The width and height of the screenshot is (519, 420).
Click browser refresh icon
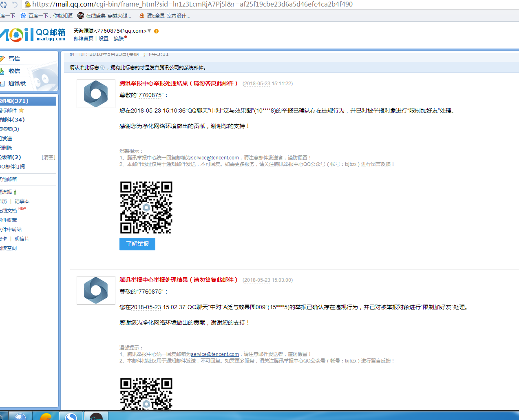[x=3, y=4]
